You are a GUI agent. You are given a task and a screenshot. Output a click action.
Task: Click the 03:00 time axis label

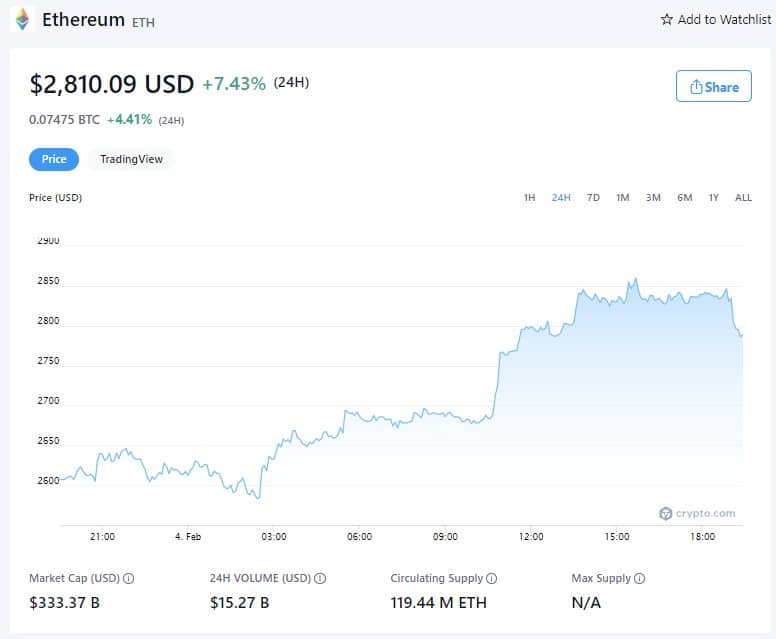click(x=274, y=537)
